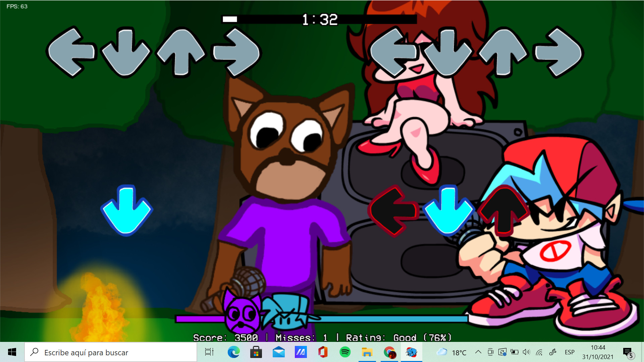
Task: Open the Start menu
Action: (12, 352)
